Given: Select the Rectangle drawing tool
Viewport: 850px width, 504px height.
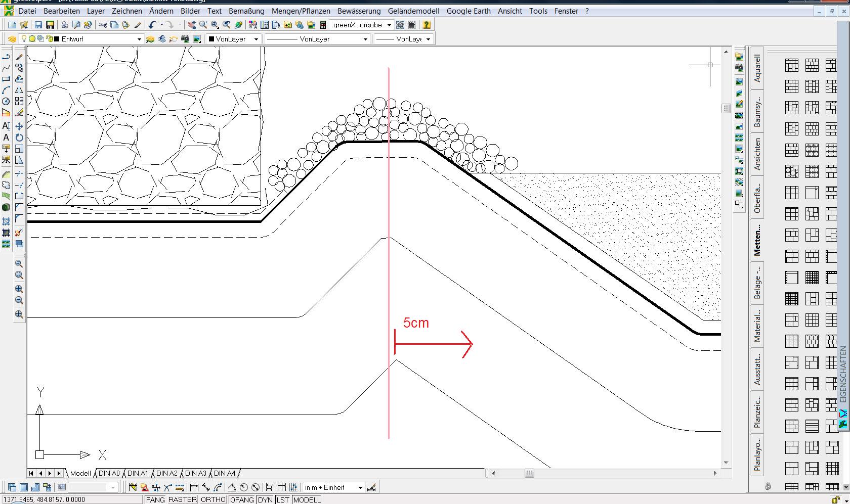Looking at the screenshot, I should pos(6,79).
